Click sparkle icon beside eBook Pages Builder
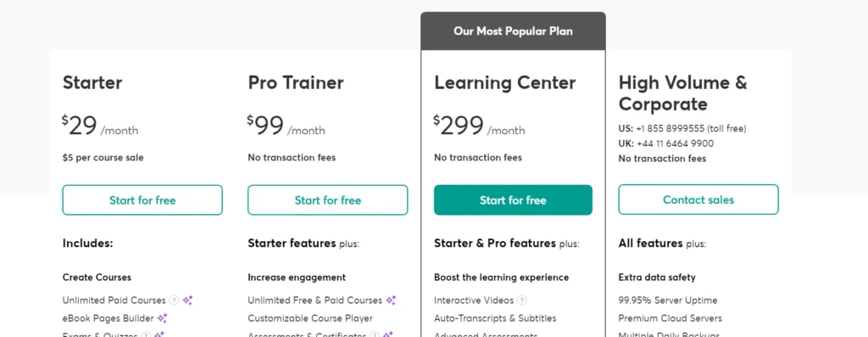The image size is (868, 337). 162,318
